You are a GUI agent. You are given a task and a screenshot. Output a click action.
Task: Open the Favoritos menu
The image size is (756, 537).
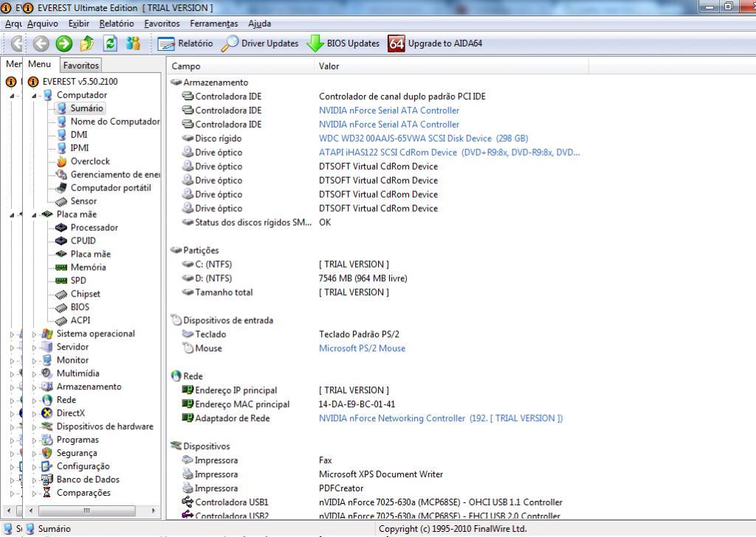(162, 24)
